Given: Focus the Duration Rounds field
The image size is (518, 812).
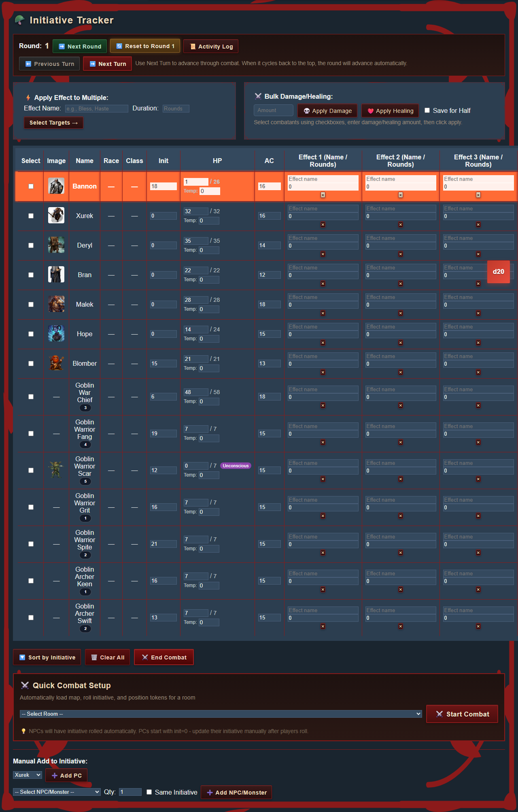Looking at the screenshot, I should point(176,108).
